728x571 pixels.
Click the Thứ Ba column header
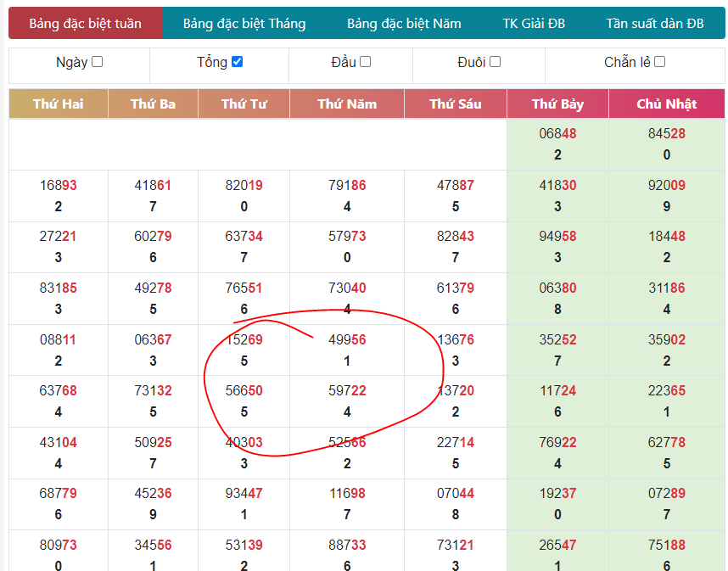(153, 104)
